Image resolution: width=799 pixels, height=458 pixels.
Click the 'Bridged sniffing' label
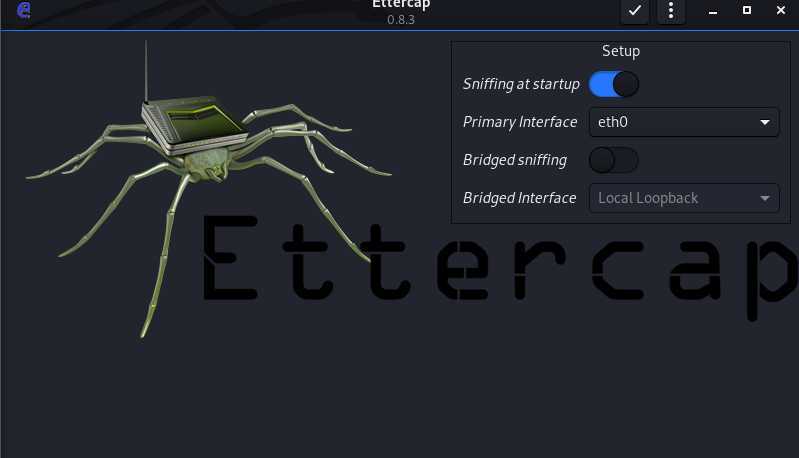click(x=515, y=160)
